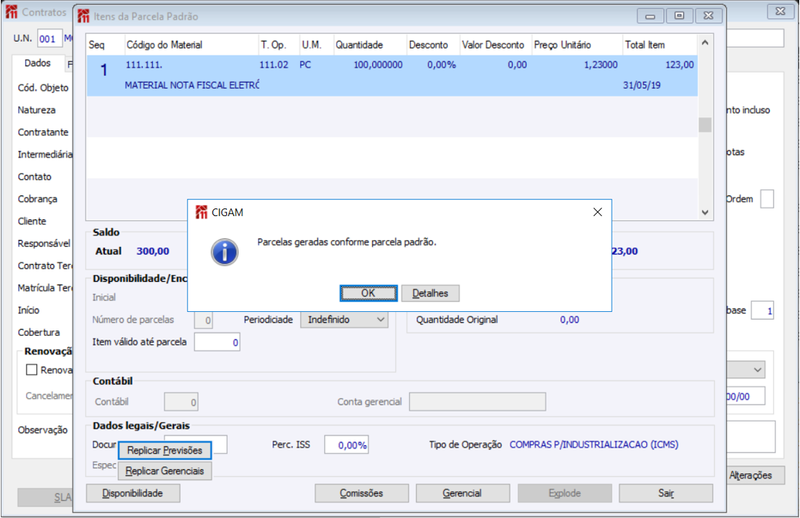Click the COMPRAS P/INDUSTRIALIZACAO (ICMS) text
The width and height of the screenshot is (800, 518).
pos(594,445)
